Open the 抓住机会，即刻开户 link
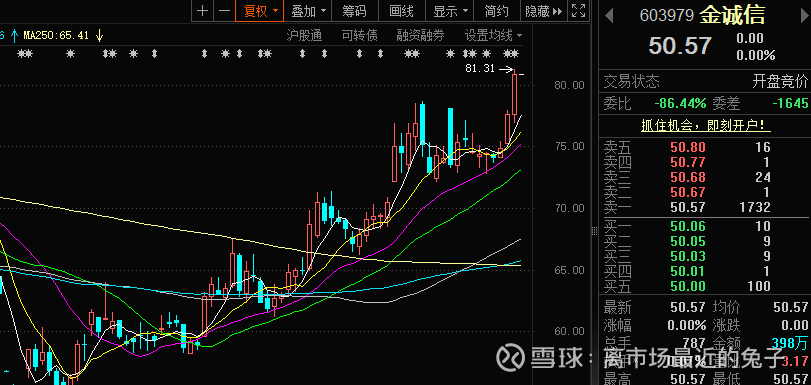Viewport: 811px width, 385px height. tap(705, 126)
